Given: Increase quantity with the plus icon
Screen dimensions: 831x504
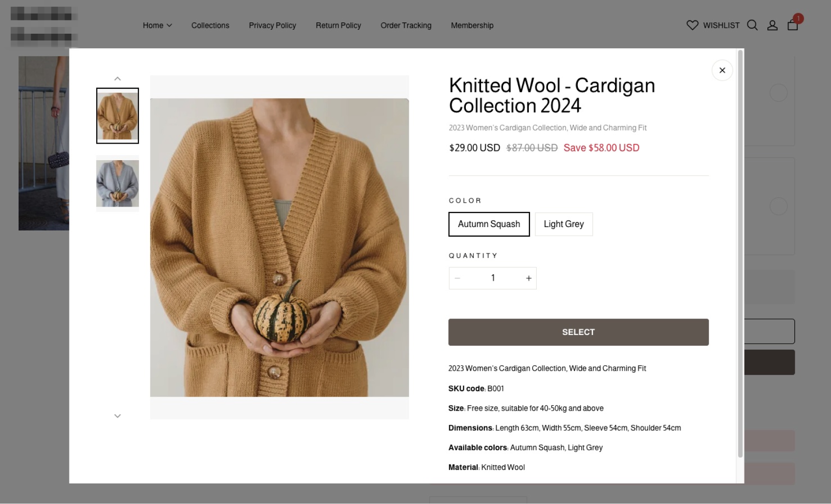Looking at the screenshot, I should 528,278.
